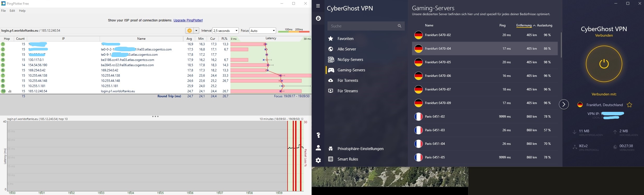Open PingPlotter Edit menu
Screen dimensions: 644x195
[x=12, y=11]
